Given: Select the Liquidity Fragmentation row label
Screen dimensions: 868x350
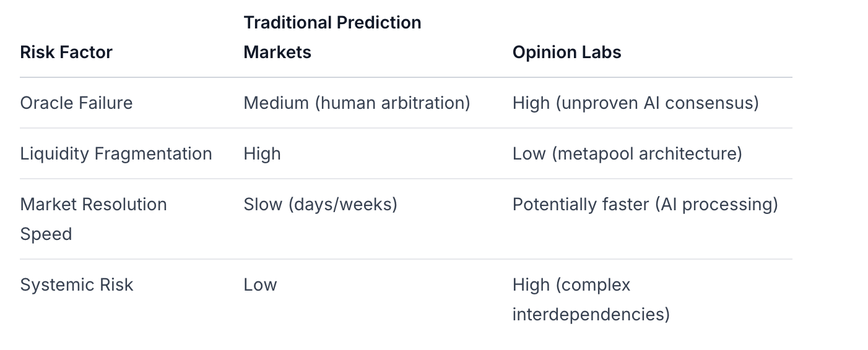Looking at the screenshot, I should pyautogui.click(x=116, y=153).
